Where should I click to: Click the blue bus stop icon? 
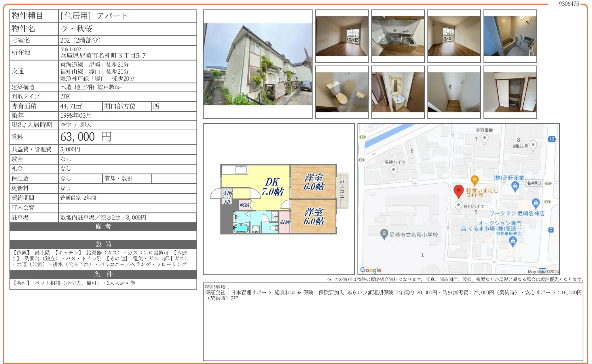coord(551,230)
